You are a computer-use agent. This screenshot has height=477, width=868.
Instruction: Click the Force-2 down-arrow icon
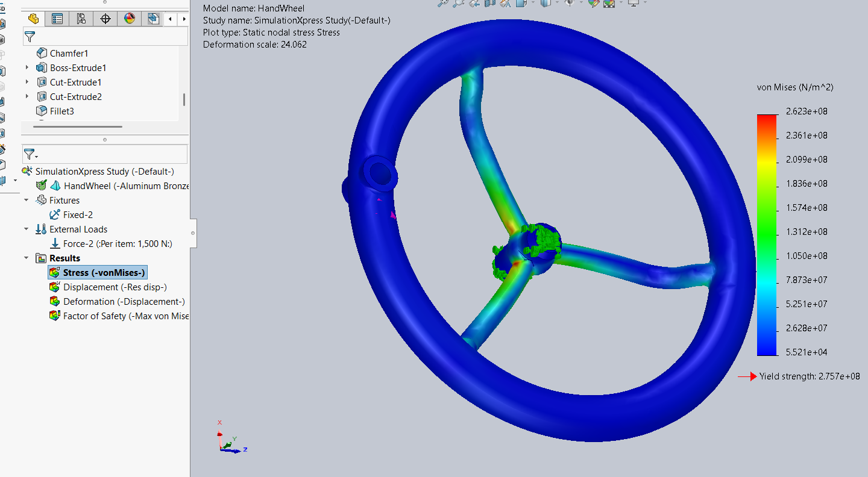point(54,243)
